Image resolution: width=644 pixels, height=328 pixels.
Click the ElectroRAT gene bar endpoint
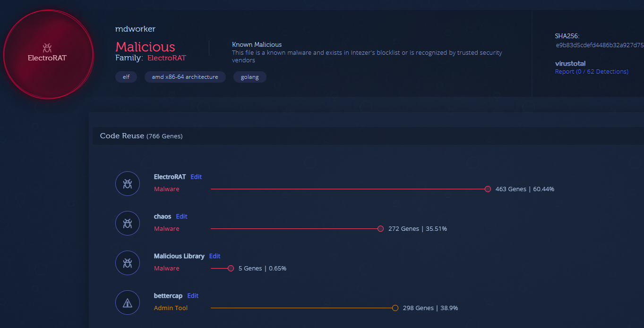pyautogui.click(x=488, y=189)
